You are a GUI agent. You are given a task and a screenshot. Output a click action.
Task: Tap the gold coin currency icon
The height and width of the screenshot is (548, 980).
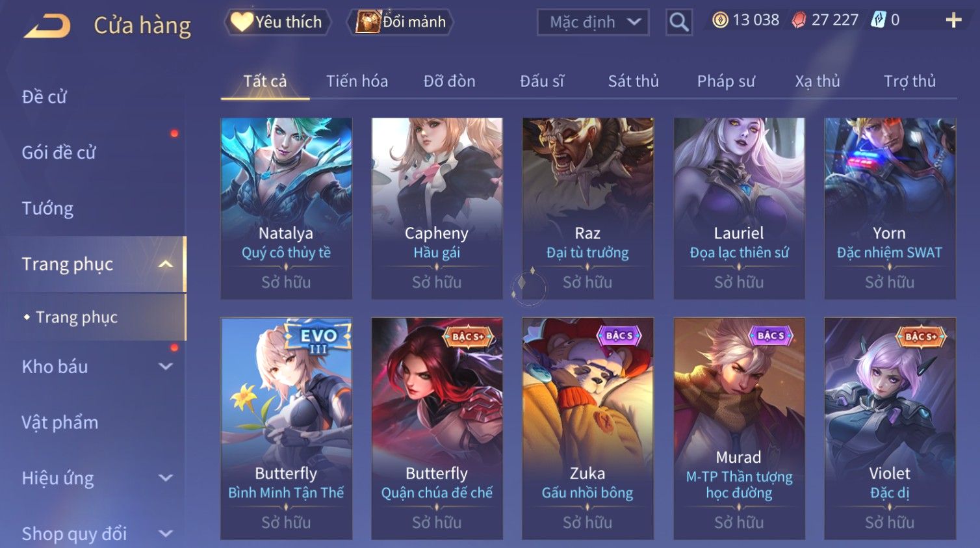coord(720,20)
